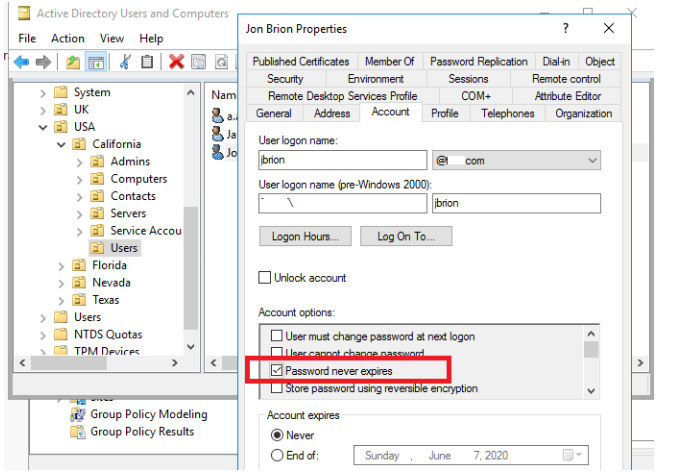Expand the Admins node in tree

tap(79, 163)
